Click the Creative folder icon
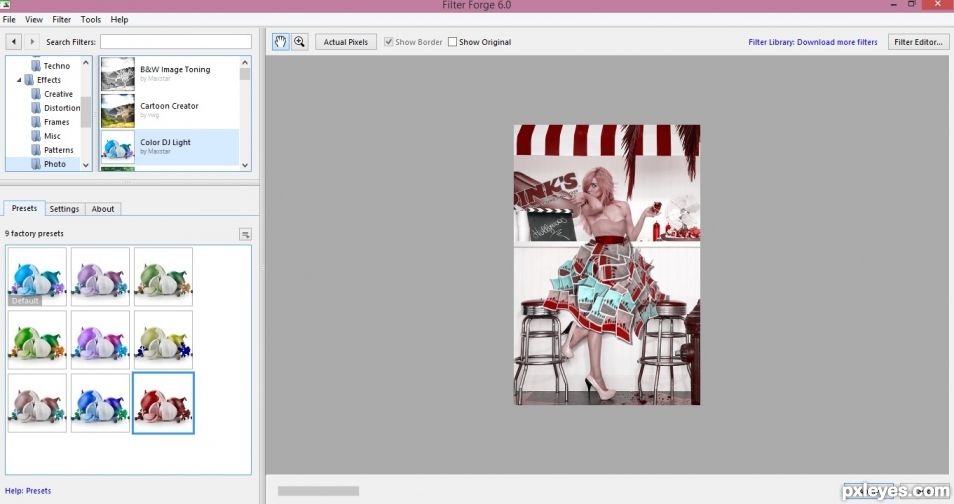The height and width of the screenshot is (504, 954). (x=36, y=94)
